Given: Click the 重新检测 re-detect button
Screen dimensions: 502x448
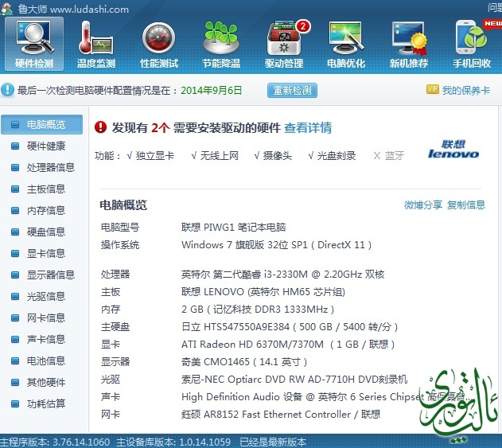Looking at the screenshot, I should click(292, 91).
